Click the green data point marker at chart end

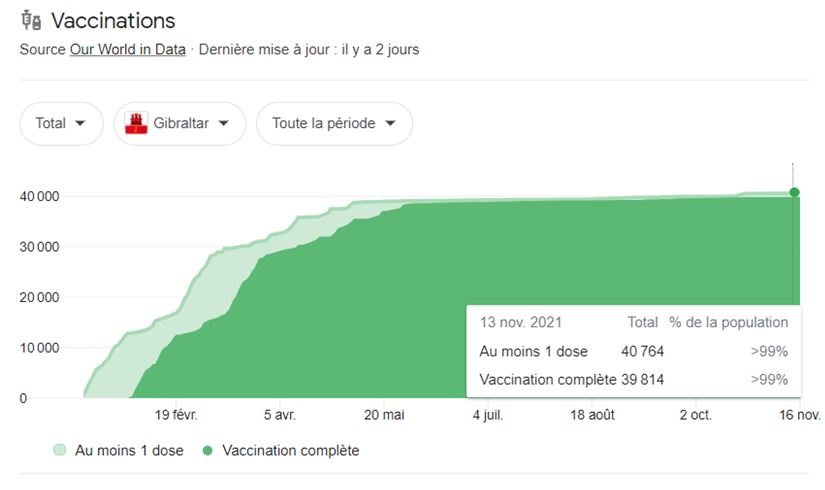click(794, 192)
